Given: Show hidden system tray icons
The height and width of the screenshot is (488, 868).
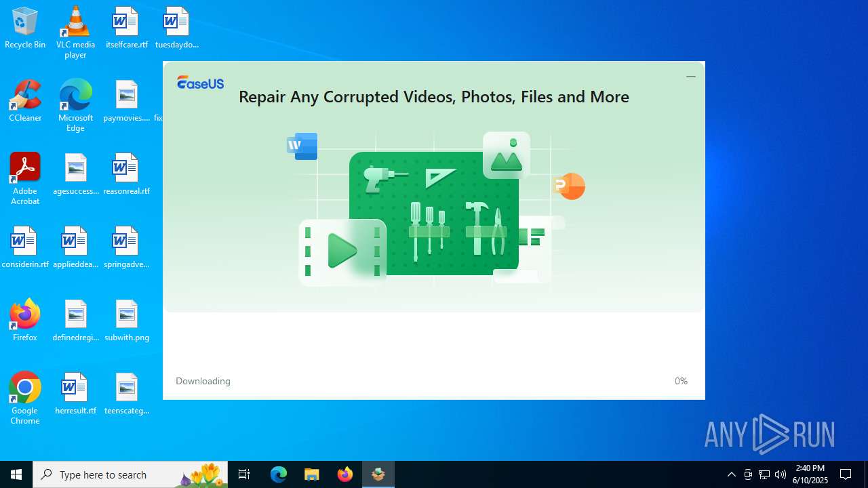Looking at the screenshot, I should point(731,474).
